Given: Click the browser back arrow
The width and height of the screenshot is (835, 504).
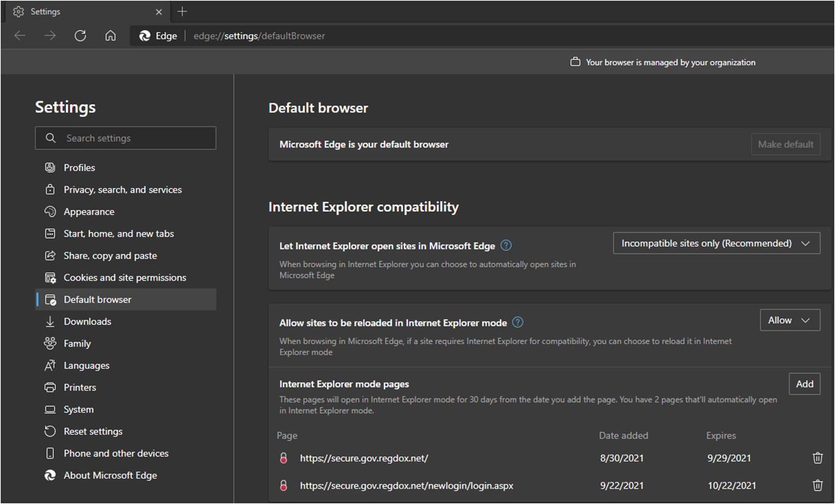Looking at the screenshot, I should coord(20,36).
